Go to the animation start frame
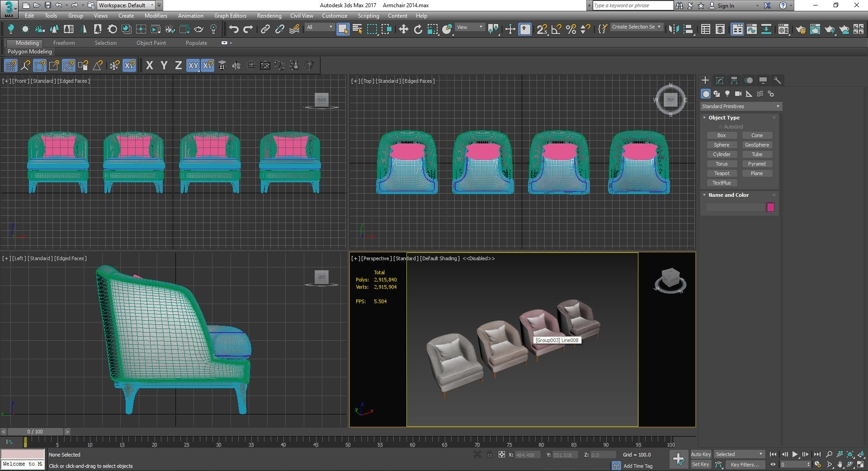 click(x=773, y=454)
